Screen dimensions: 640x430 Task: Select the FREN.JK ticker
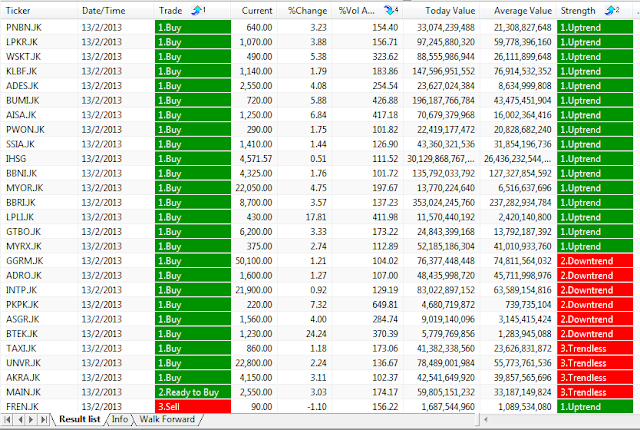tap(22, 407)
